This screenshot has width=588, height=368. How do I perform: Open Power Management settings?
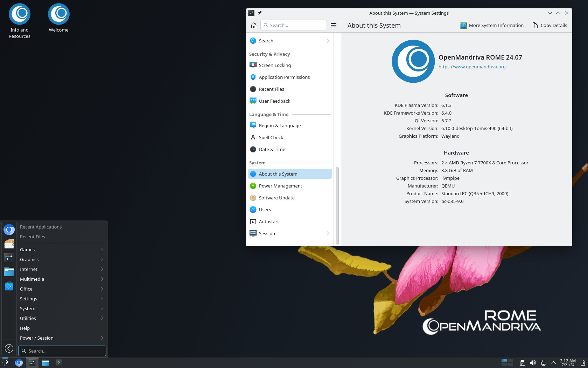point(290,186)
